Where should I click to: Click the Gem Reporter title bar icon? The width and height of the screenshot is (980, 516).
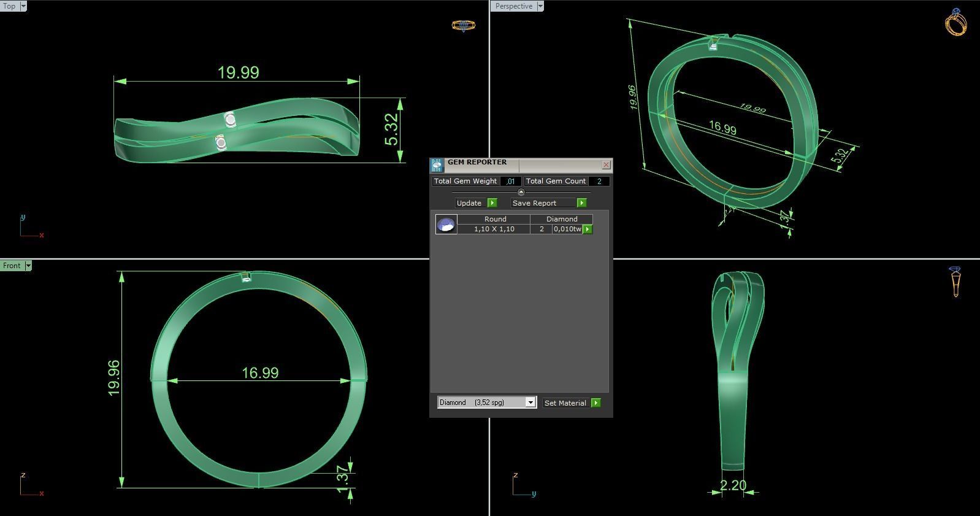pyautogui.click(x=437, y=165)
